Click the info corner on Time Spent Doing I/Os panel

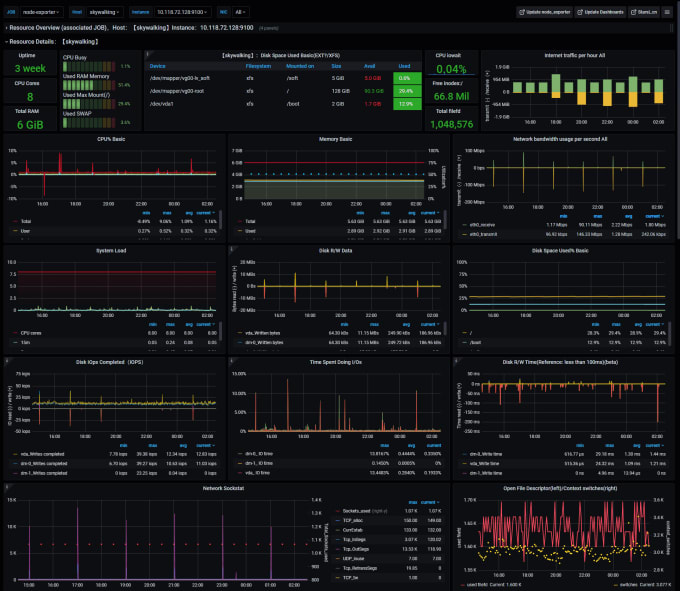point(232,360)
